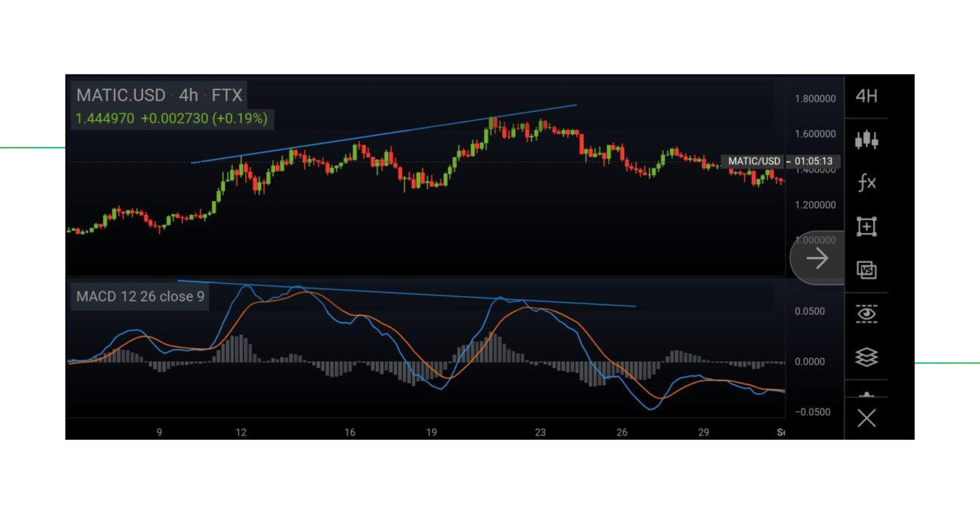Image resolution: width=980 pixels, height=514 pixels.
Task: Tap the go-to-realtime arrow icon
Action: pyautogui.click(x=817, y=258)
